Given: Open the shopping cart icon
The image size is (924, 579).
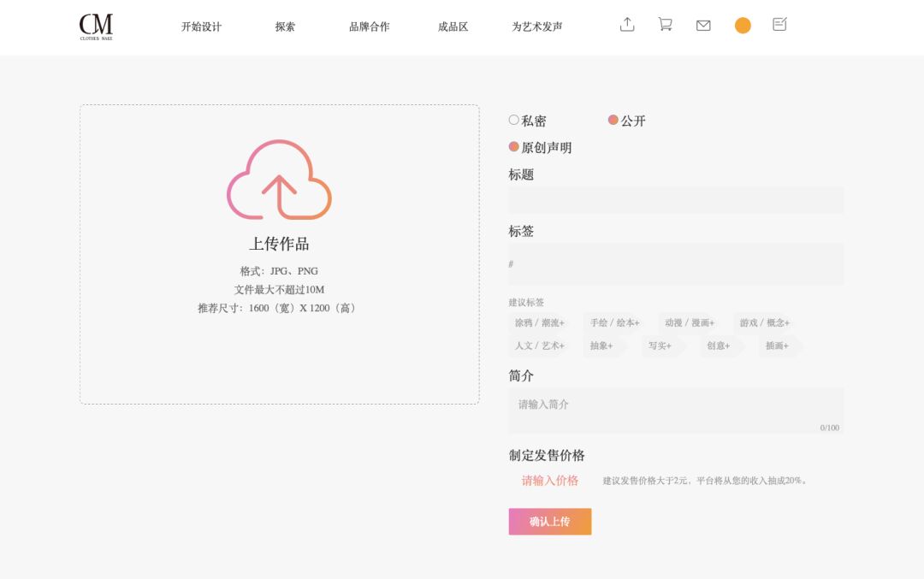Looking at the screenshot, I should point(666,24).
